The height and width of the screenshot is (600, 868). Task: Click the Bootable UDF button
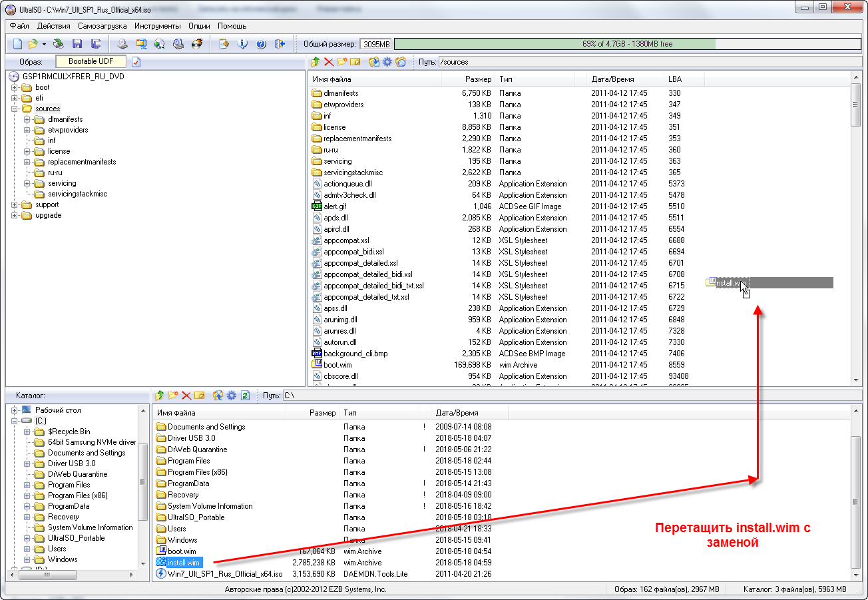click(91, 61)
